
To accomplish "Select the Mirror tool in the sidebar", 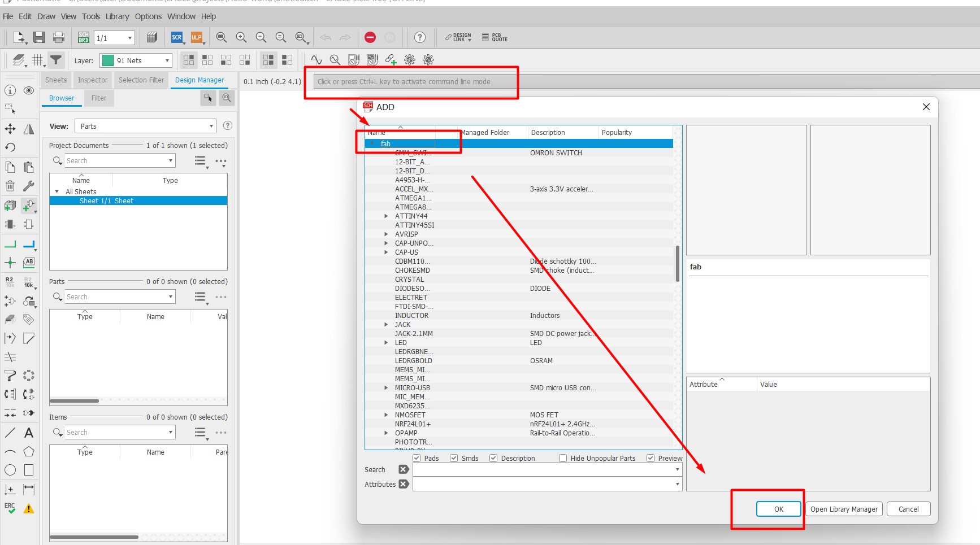I will click(x=29, y=129).
